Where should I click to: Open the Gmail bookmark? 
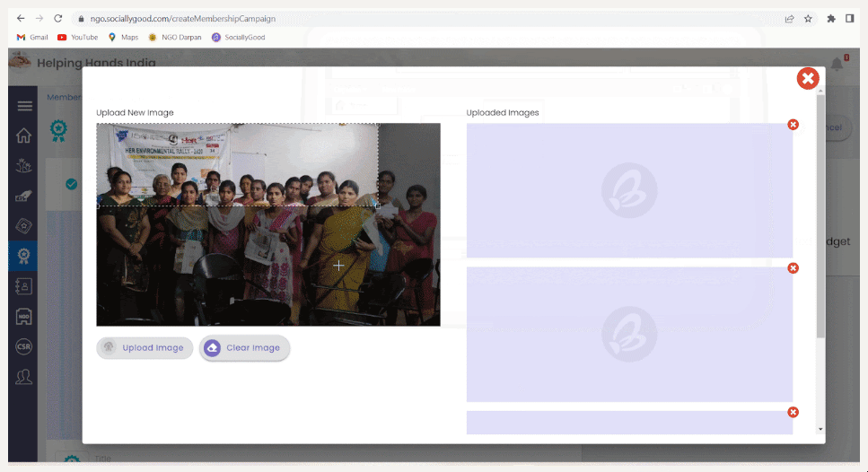tap(32, 37)
